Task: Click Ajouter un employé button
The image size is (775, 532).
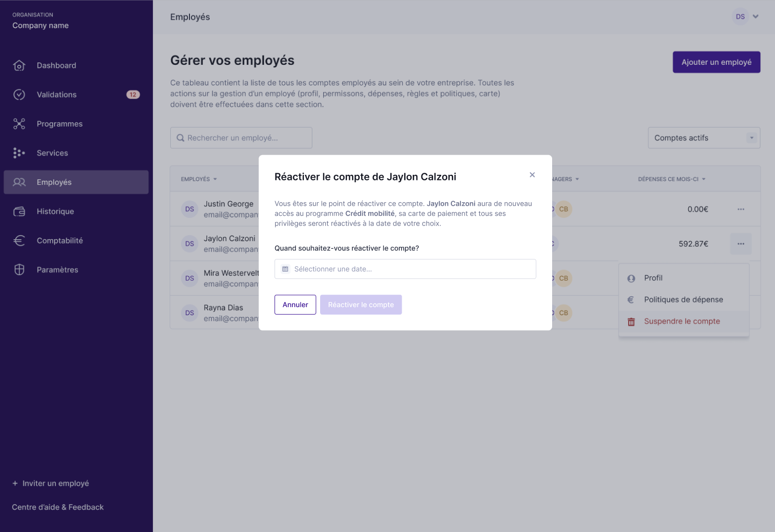Action: click(x=716, y=62)
